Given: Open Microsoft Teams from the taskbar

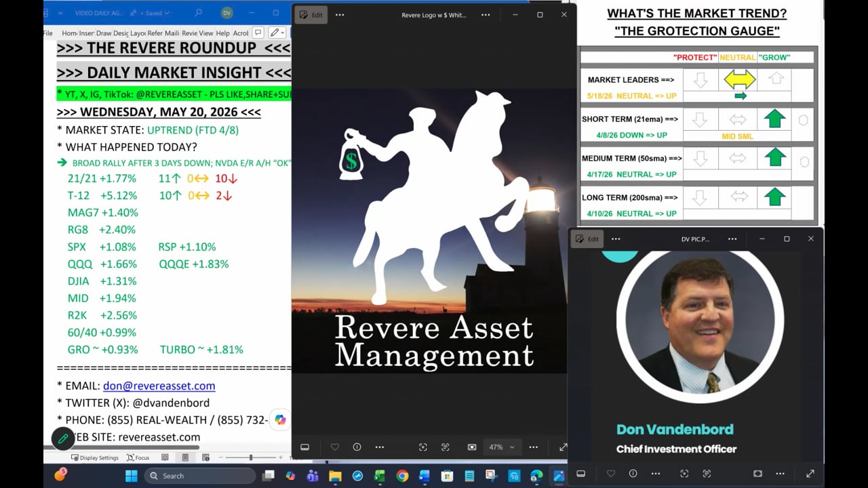Looking at the screenshot, I should click(313, 476).
